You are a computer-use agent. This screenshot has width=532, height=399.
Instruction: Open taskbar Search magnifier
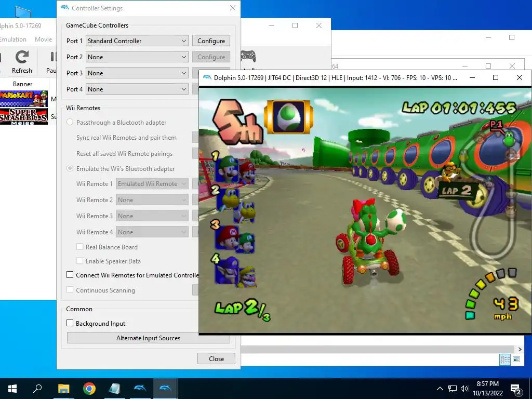tap(37, 388)
